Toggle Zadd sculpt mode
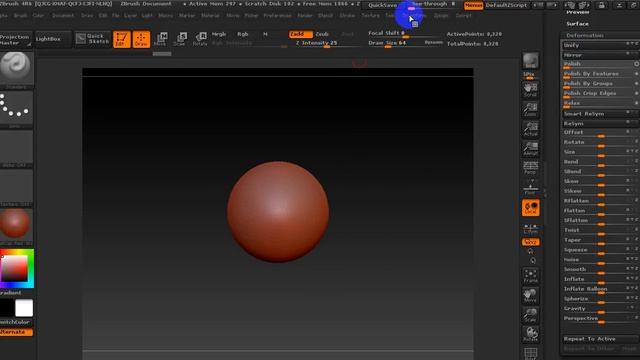Image resolution: width=640 pixels, height=360 pixels. (301, 34)
